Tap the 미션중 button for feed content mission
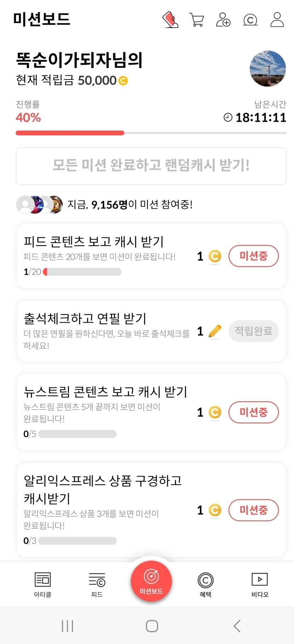This screenshot has height=644, width=294. point(254,256)
